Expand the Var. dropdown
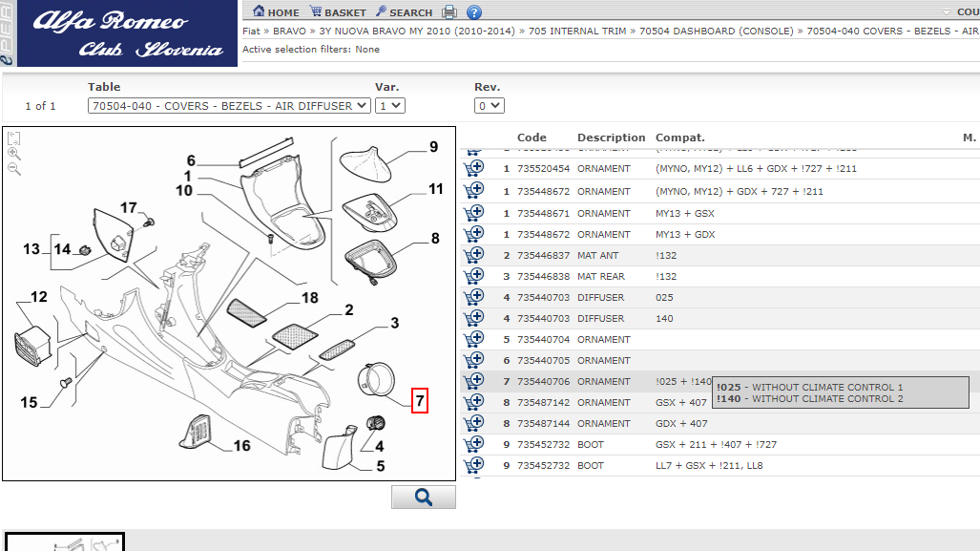The width and height of the screenshot is (980, 551). (x=390, y=106)
